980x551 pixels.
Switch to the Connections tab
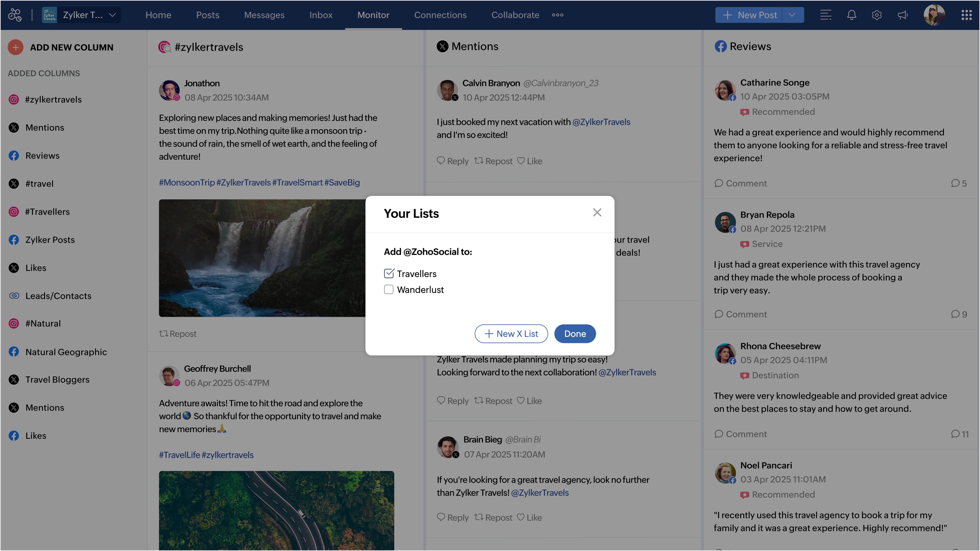click(440, 15)
